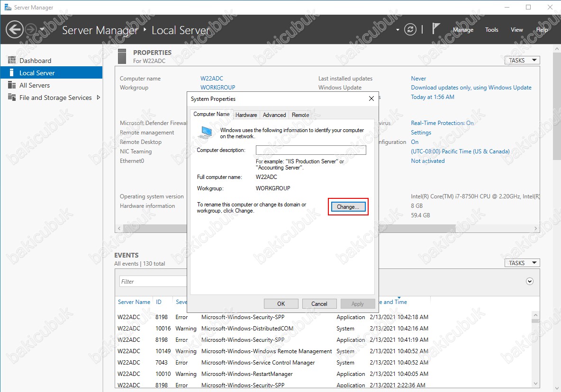Click the server icon beside the PROPERTIES heading

point(122,56)
